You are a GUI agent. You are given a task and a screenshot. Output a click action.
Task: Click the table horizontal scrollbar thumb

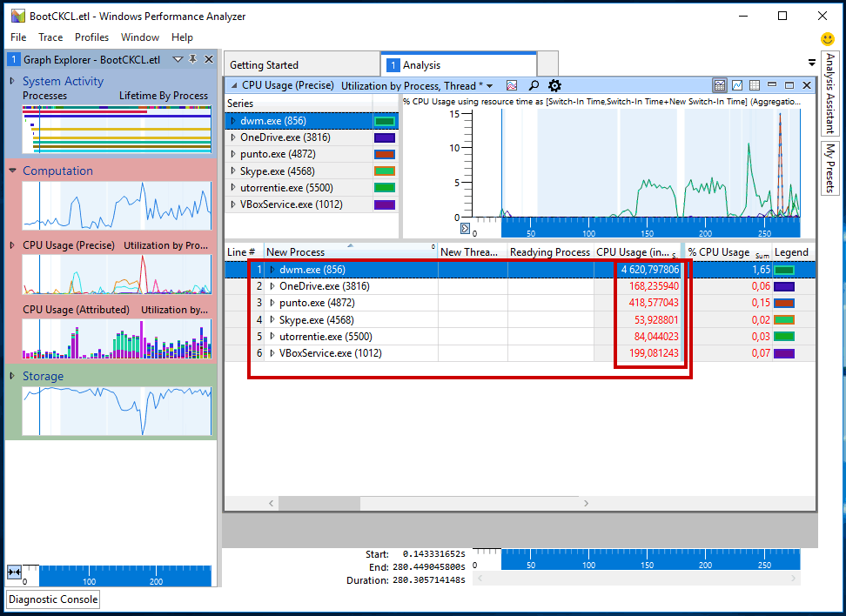click(319, 503)
